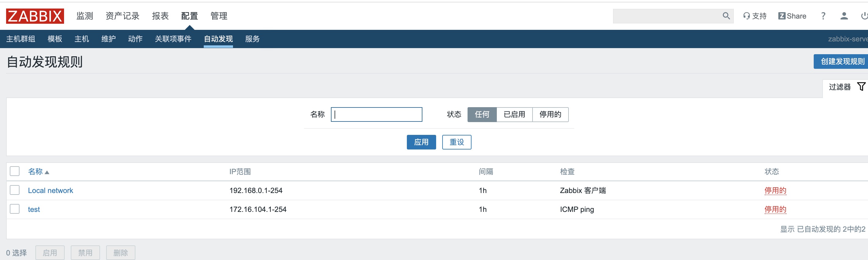Select the 自动发现 discovery tab
Viewport: 868px width, 260px height.
click(x=218, y=39)
